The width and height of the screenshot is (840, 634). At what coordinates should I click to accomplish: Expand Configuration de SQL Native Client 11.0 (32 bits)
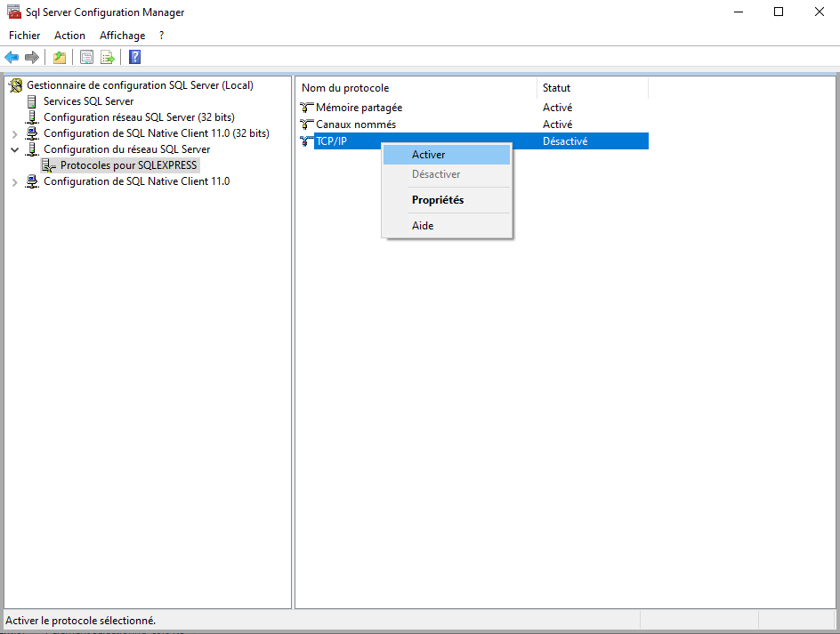pos(14,133)
